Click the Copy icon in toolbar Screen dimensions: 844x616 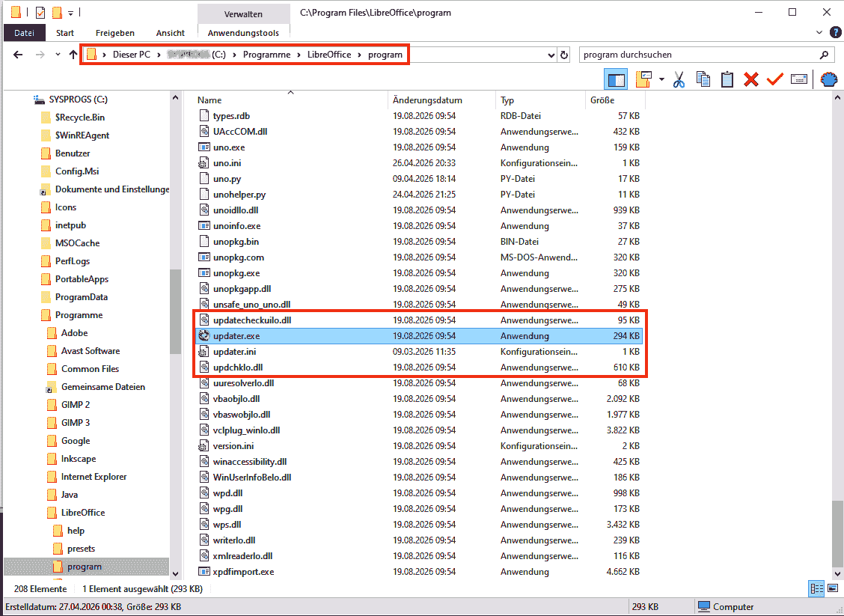pos(703,79)
